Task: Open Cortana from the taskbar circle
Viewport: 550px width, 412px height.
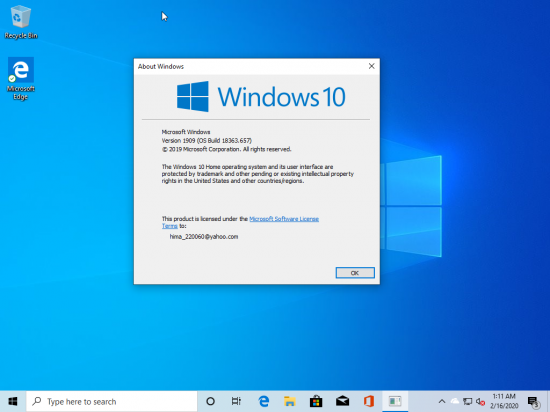Action: pos(210,401)
